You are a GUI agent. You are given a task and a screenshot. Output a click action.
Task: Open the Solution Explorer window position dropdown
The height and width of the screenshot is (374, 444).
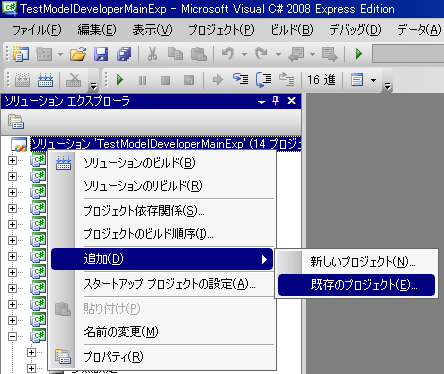point(262,101)
